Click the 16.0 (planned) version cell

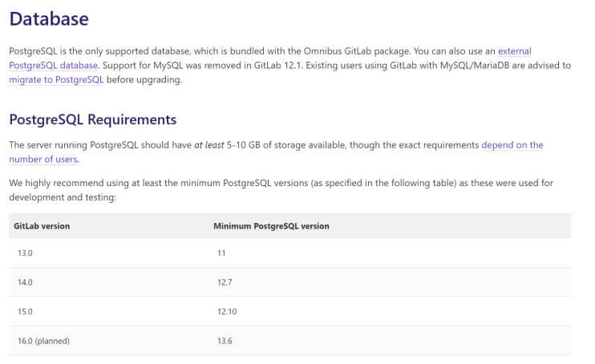tap(43, 341)
